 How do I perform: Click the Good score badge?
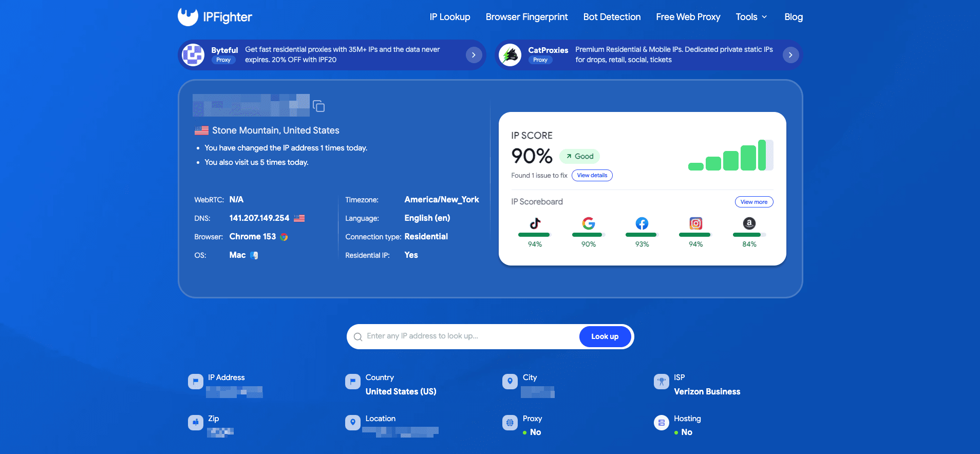(580, 156)
